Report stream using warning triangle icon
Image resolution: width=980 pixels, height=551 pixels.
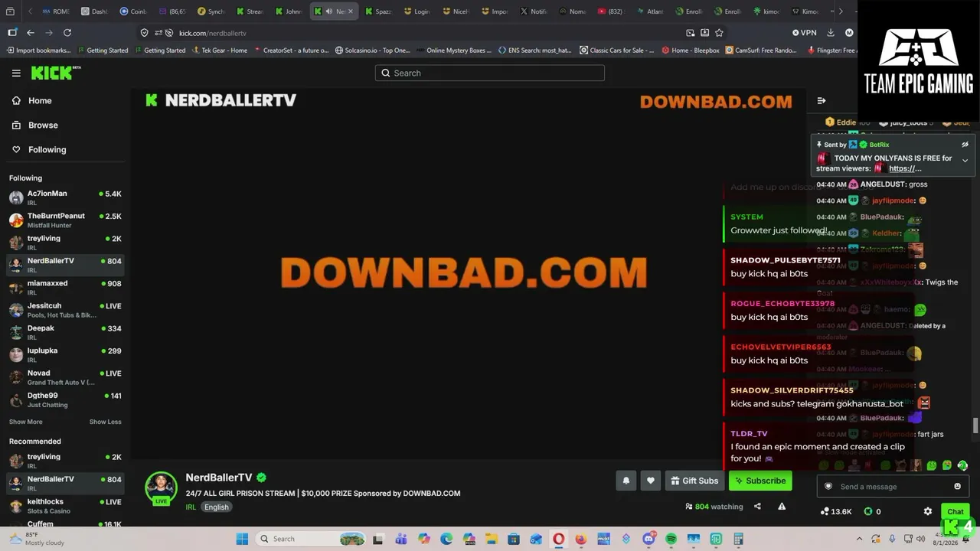[x=782, y=507]
